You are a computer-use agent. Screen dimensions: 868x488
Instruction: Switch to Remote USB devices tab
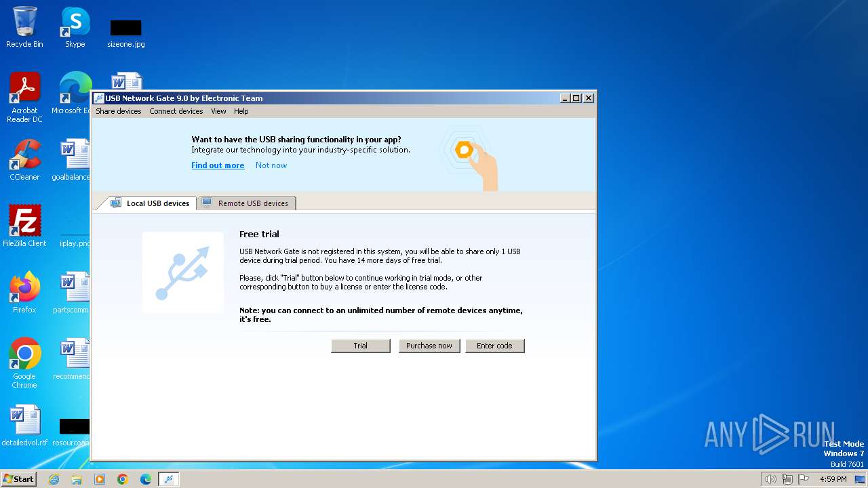(245, 203)
